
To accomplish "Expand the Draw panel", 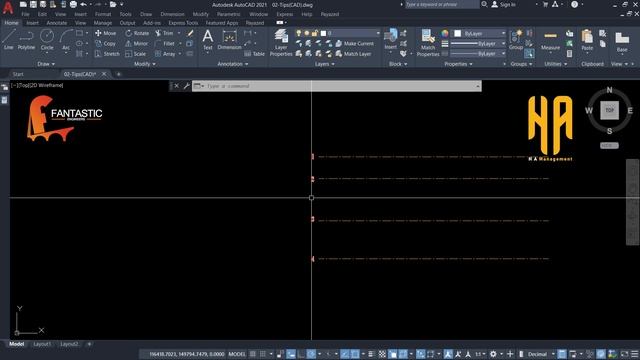I will tap(46, 64).
